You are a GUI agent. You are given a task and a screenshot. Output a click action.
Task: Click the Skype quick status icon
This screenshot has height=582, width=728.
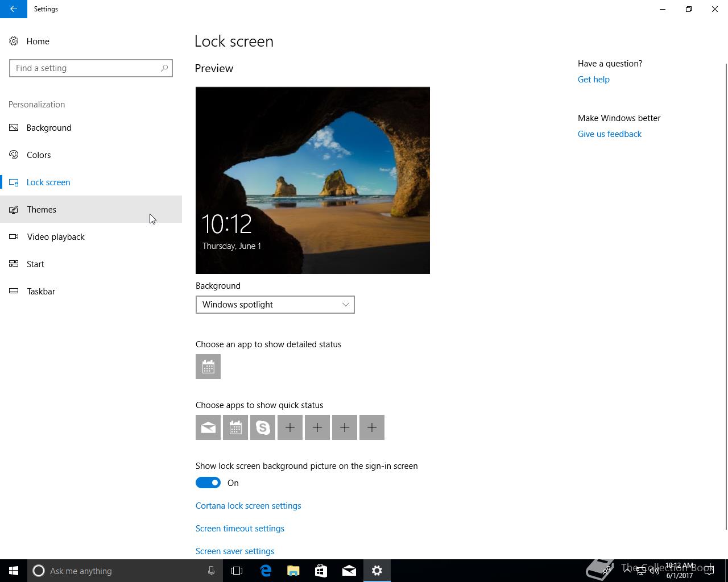coord(263,427)
